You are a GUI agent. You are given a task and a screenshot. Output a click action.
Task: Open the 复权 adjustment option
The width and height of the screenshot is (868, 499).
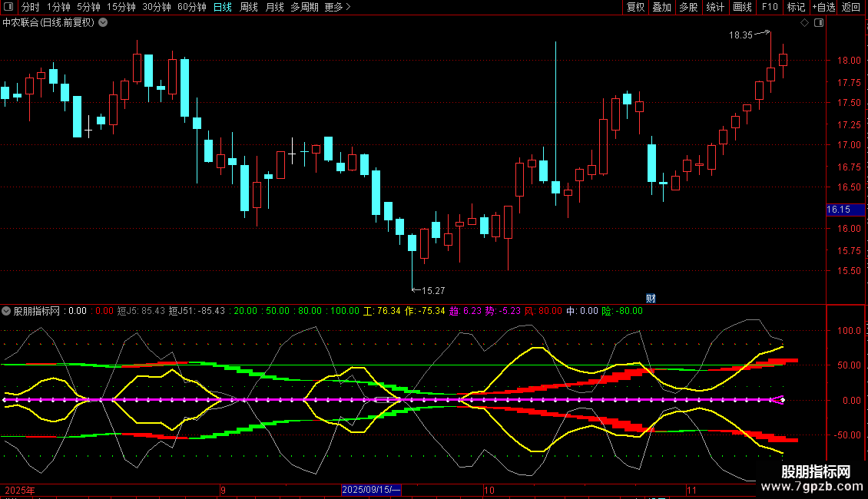[635, 7]
